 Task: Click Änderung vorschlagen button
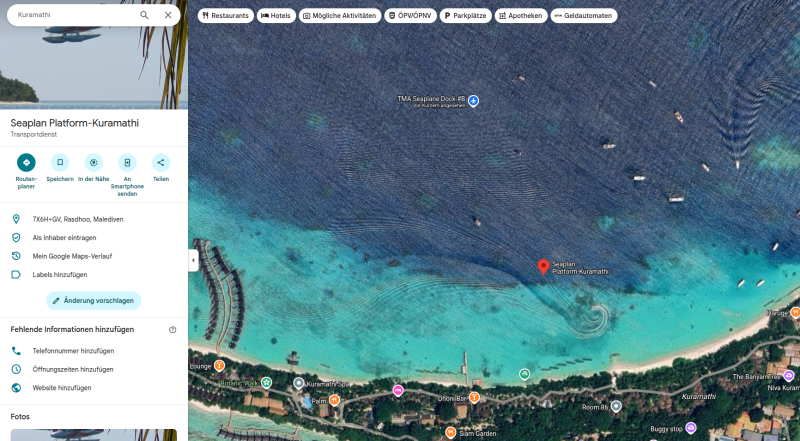(x=93, y=301)
